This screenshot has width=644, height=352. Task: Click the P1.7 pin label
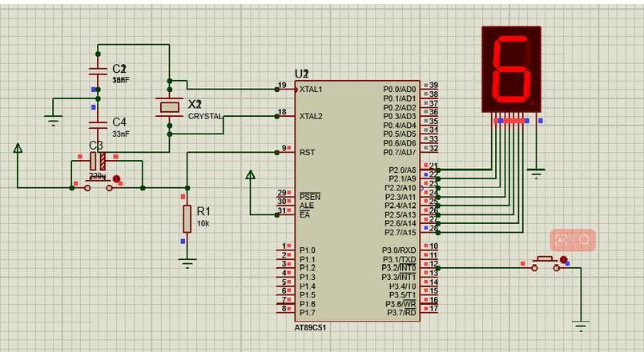pyautogui.click(x=308, y=313)
